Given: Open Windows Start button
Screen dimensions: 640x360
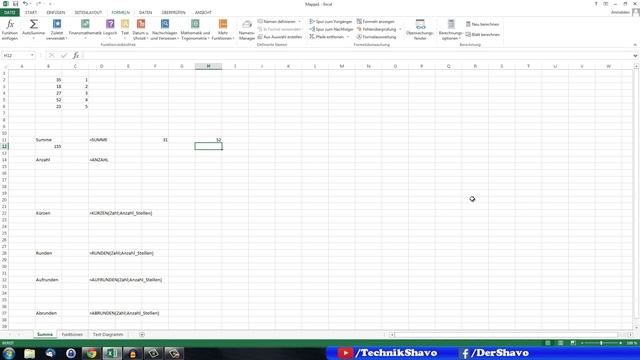Looking at the screenshot, I should coord(9,353).
